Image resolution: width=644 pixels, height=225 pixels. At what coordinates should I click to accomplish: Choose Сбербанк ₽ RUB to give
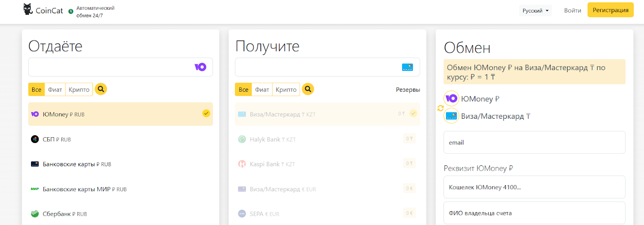tap(120, 214)
